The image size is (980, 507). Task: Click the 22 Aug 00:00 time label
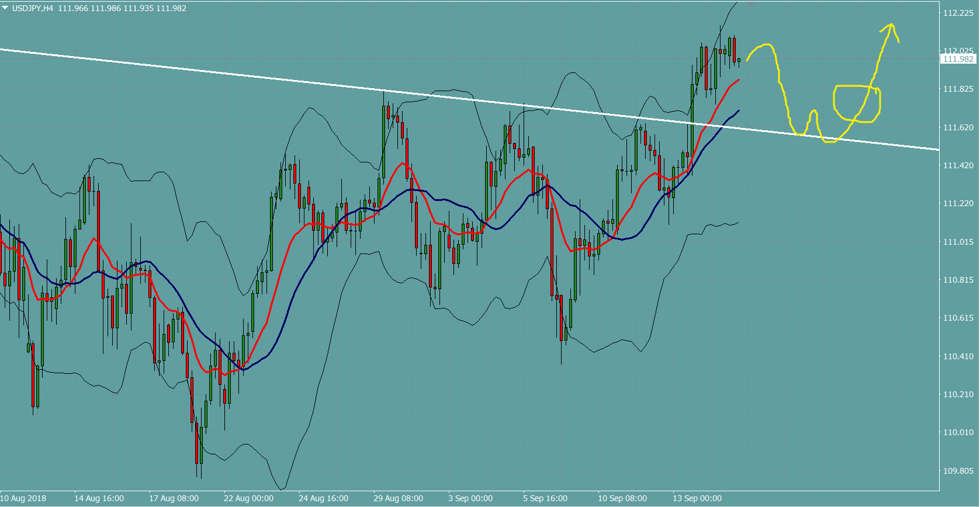coord(248,498)
